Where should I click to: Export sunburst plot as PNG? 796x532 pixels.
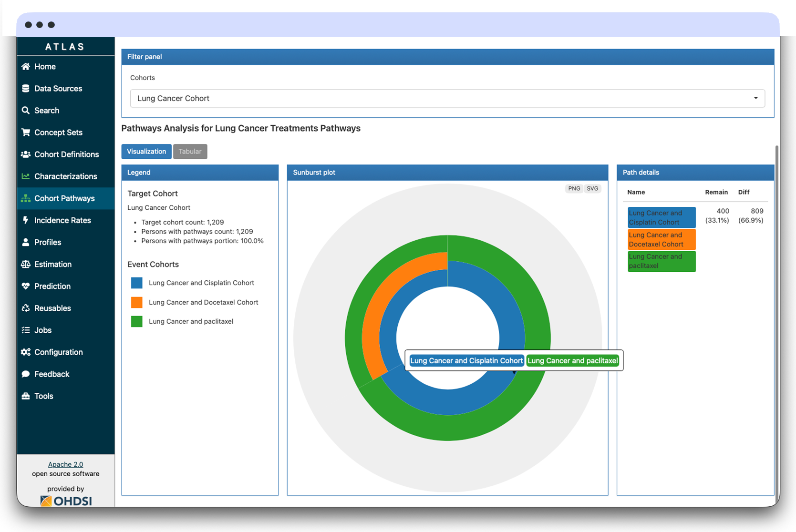(574, 188)
